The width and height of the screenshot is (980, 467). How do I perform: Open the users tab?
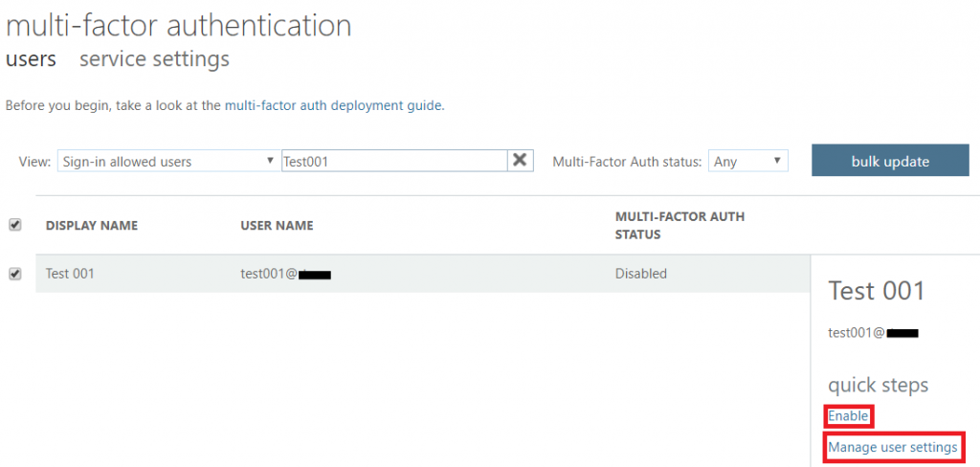coord(31,59)
